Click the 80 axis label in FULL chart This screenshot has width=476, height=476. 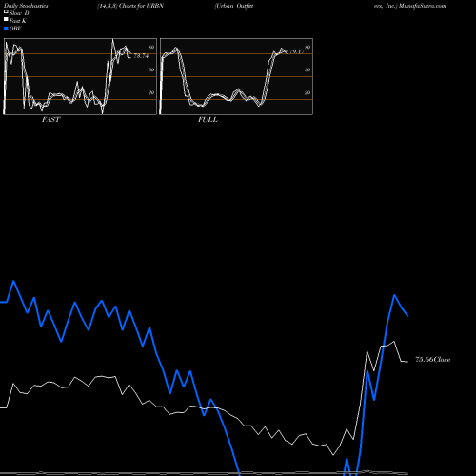307,47
